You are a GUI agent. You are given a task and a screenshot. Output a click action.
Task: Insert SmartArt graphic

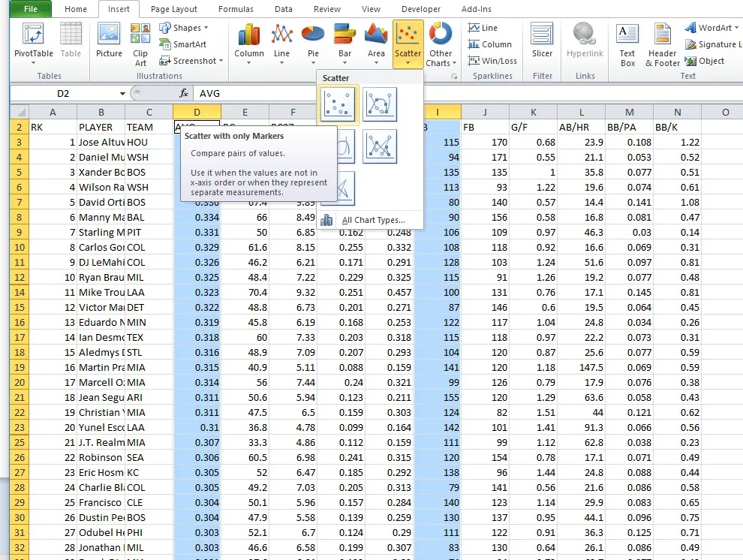click(183, 44)
